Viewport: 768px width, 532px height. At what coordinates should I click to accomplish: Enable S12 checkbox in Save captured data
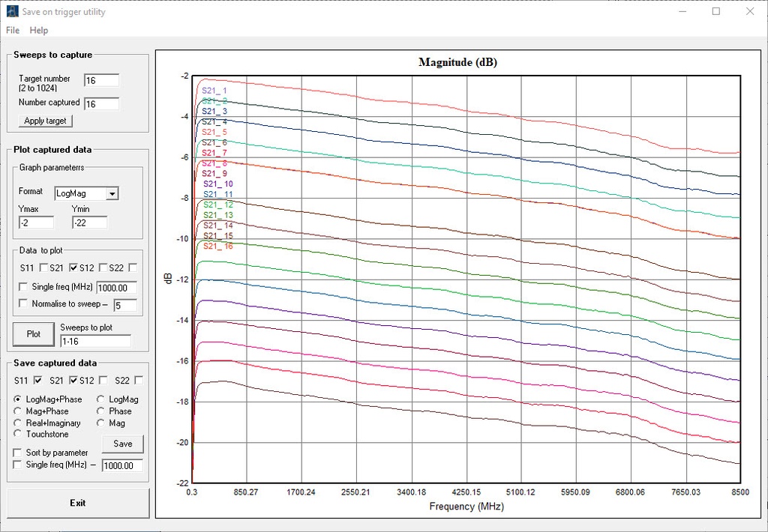(x=103, y=381)
